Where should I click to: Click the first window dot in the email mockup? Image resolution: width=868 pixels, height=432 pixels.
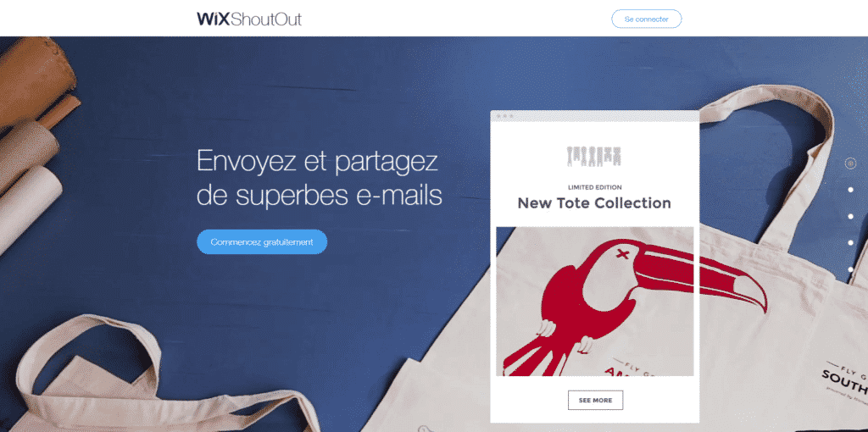(498, 116)
